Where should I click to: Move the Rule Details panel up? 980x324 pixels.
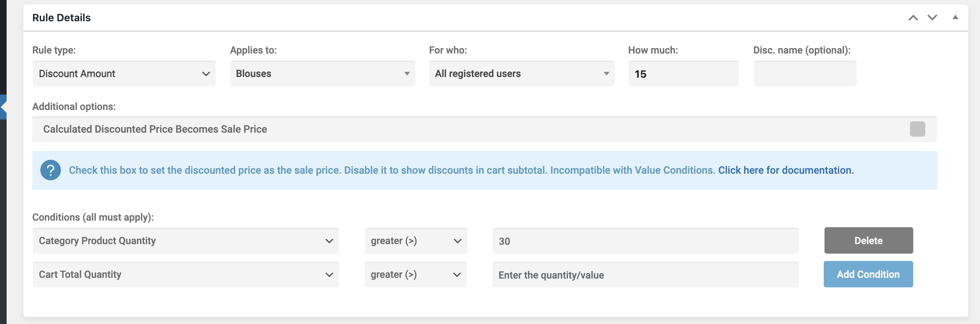tap(913, 18)
